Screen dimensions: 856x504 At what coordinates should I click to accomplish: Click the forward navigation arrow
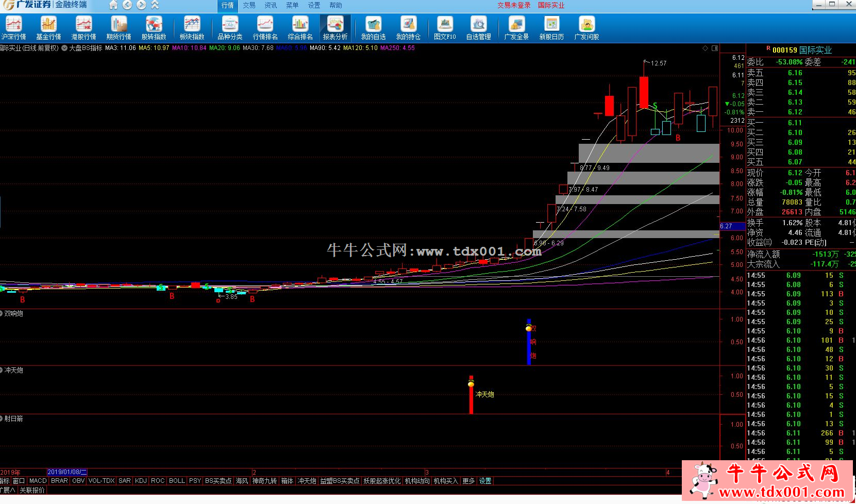141,5
